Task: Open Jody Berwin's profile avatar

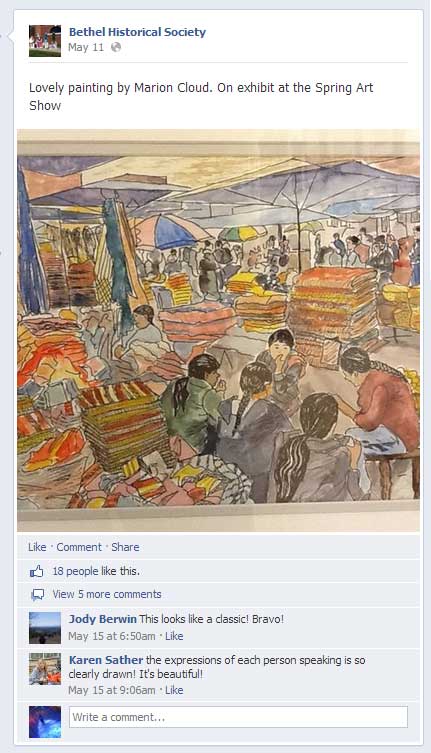Action: pos(45,628)
